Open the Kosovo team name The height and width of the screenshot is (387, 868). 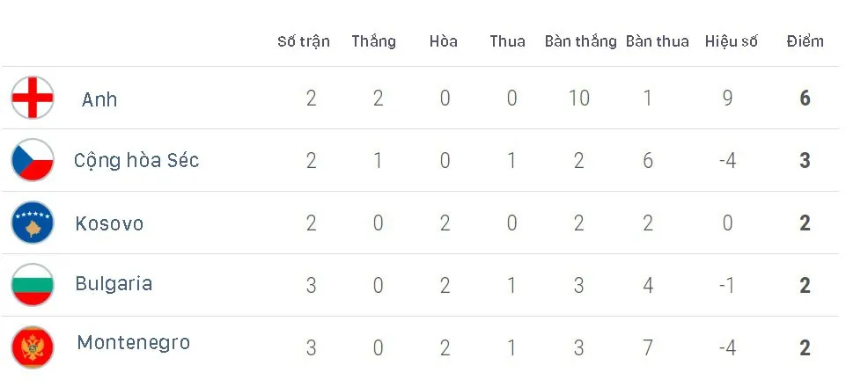[x=110, y=223]
